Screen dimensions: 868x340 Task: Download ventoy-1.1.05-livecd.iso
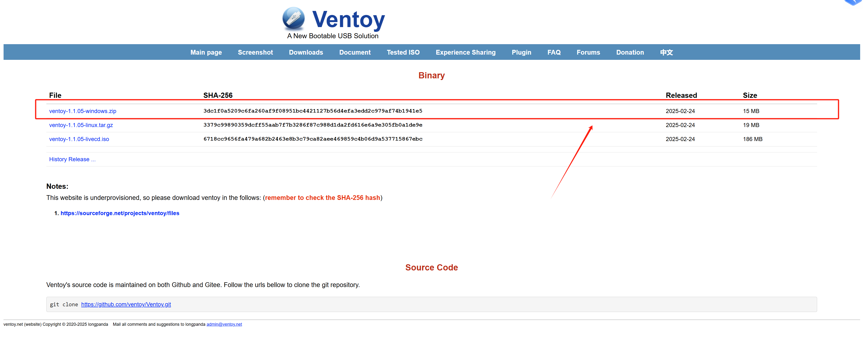(x=79, y=139)
